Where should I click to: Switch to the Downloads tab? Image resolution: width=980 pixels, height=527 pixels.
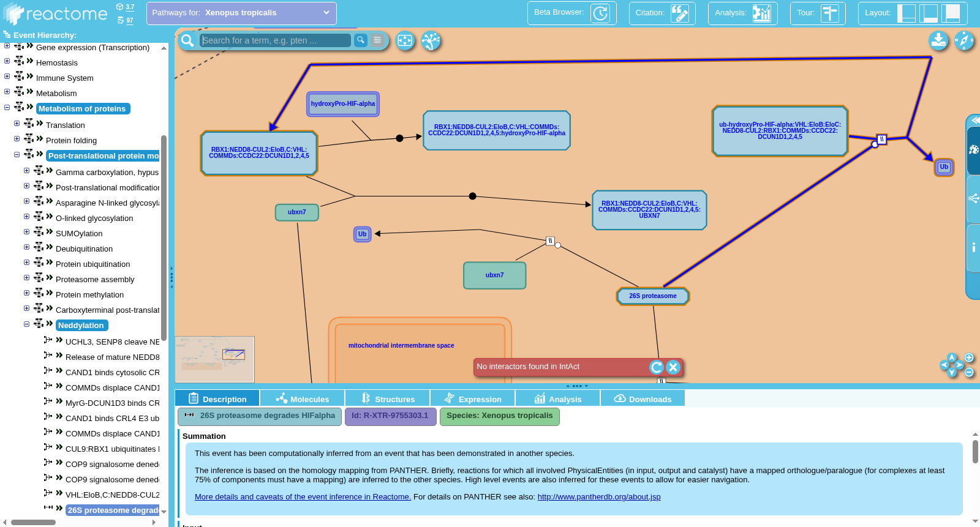[x=643, y=398]
